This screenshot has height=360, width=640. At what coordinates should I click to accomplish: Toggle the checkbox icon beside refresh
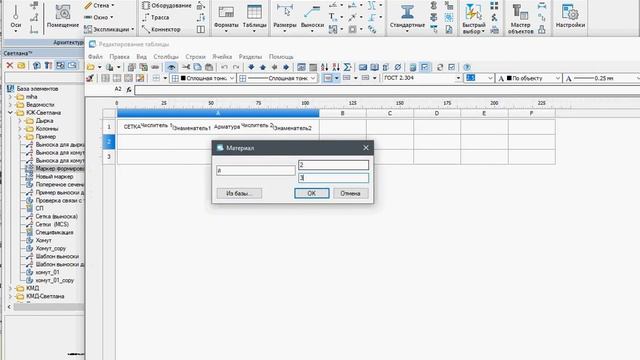click(451, 67)
